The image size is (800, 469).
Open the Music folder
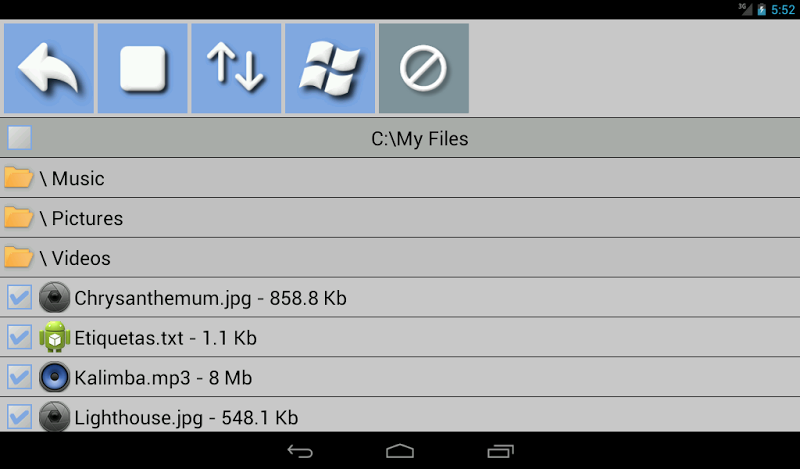click(x=400, y=178)
